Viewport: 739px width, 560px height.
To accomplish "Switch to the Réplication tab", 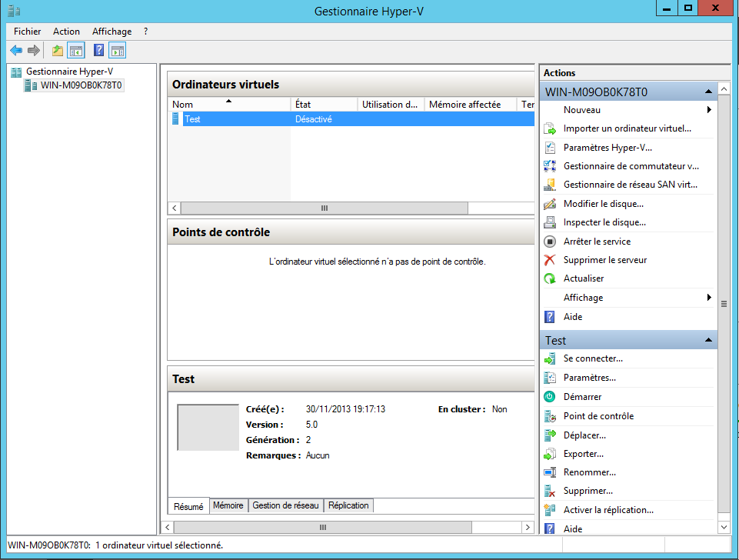I will [x=348, y=505].
